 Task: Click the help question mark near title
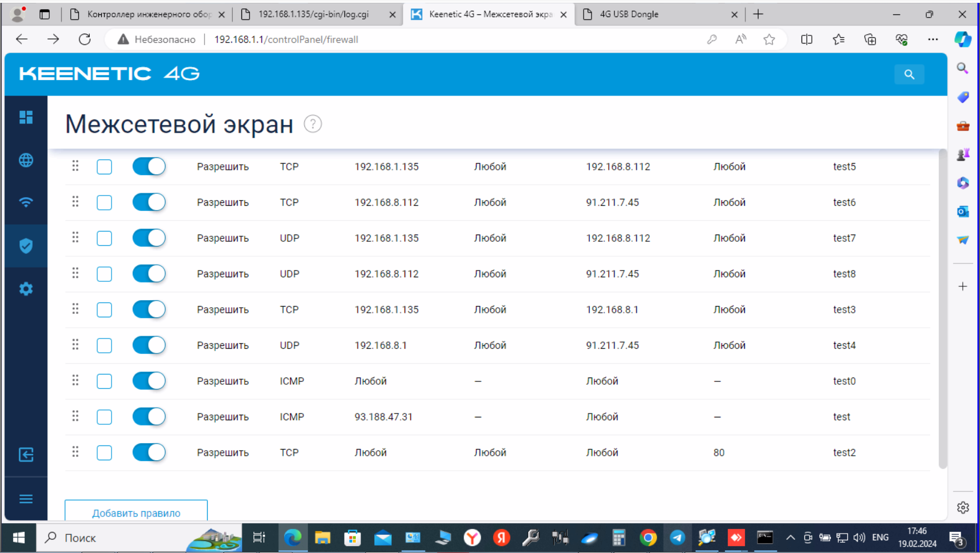312,124
